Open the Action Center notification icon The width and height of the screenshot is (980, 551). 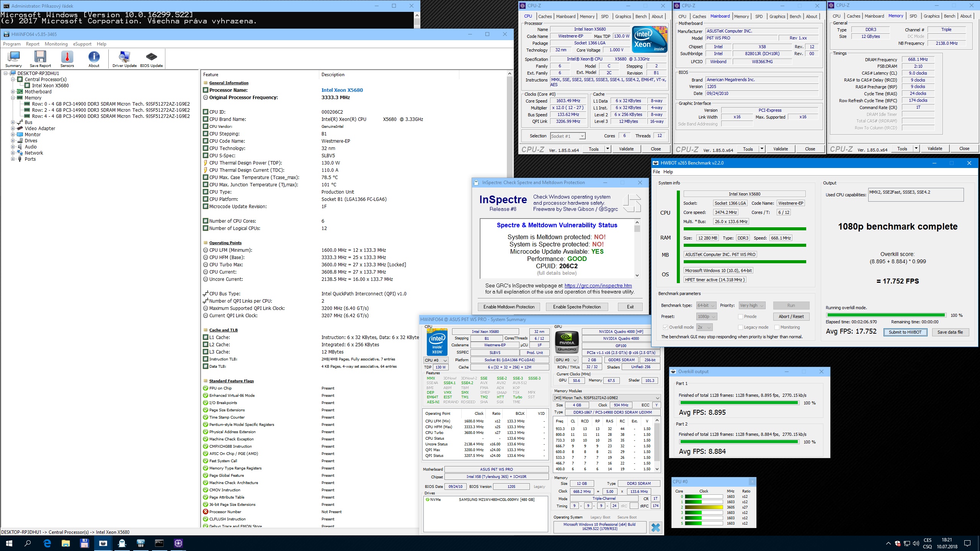pyautogui.click(x=967, y=543)
